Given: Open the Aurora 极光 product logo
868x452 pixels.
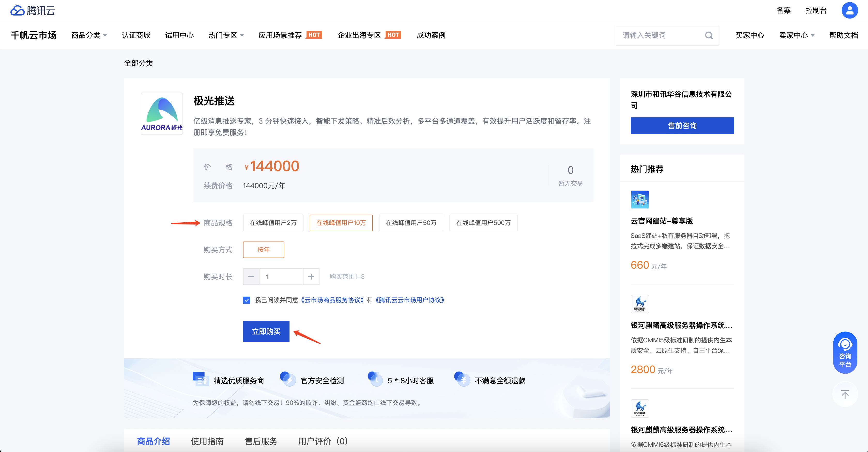Looking at the screenshot, I should (x=162, y=114).
